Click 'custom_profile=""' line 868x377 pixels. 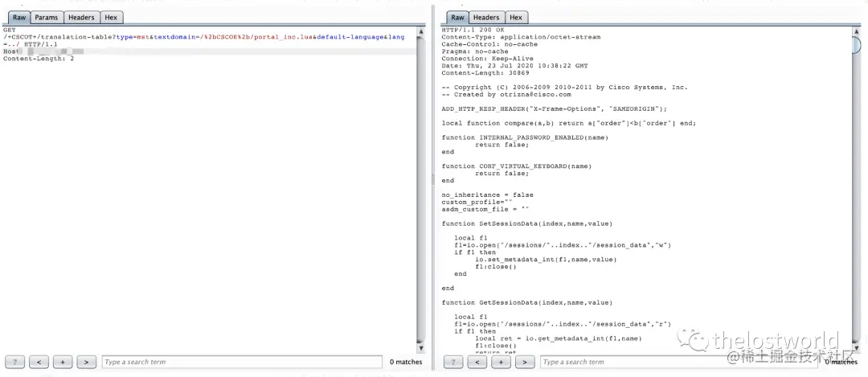coord(477,202)
